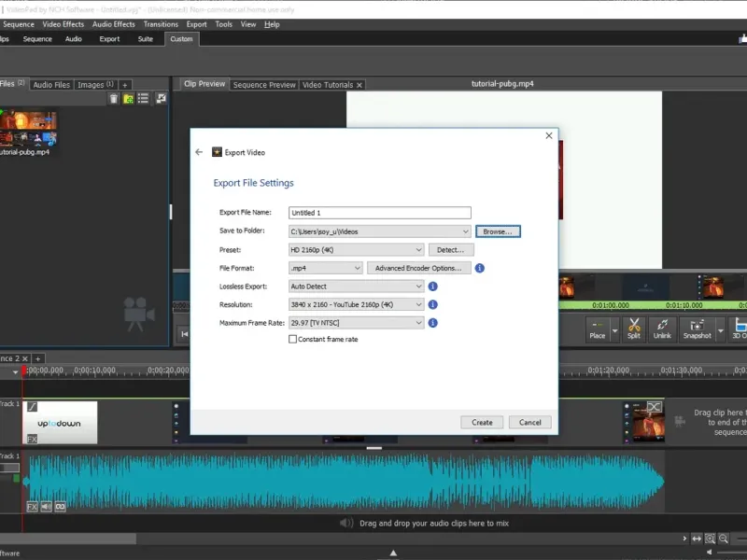Click the Export File Name input field
This screenshot has width=747, height=560.
(x=379, y=213)
